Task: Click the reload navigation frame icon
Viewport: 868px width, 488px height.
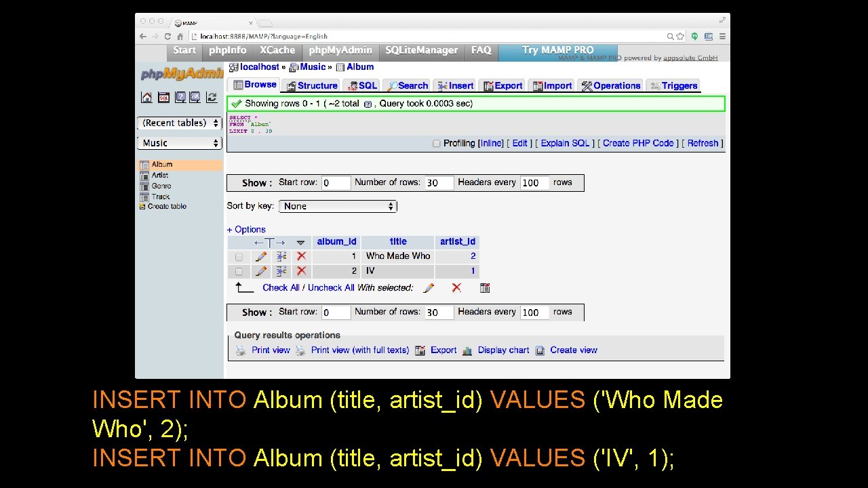Action: (212, 98)
